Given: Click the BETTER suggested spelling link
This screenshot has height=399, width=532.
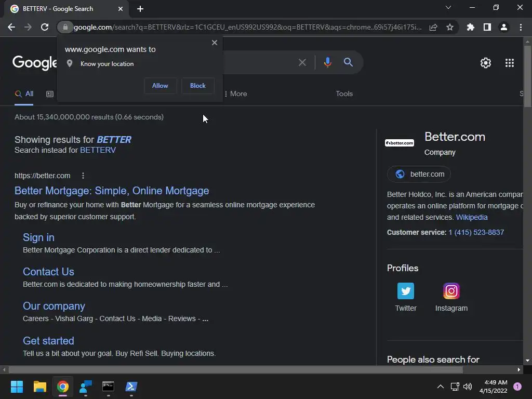Looking at the screenshot, I should coord(114,140).
